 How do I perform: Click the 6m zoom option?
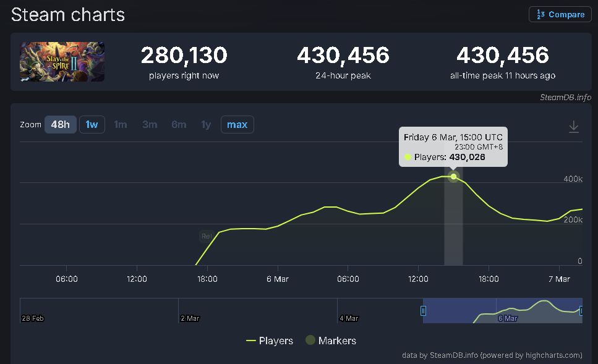pos(179,125)
